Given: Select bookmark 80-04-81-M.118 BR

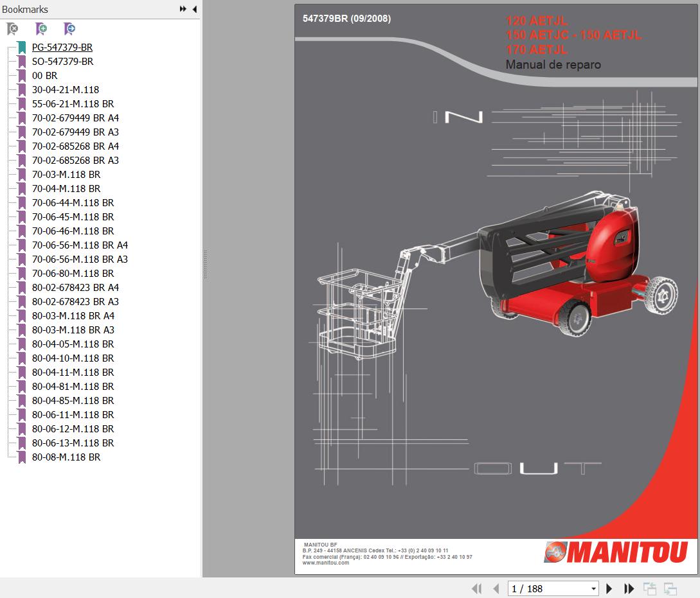Looking at the screenshot, I should 73,387.
